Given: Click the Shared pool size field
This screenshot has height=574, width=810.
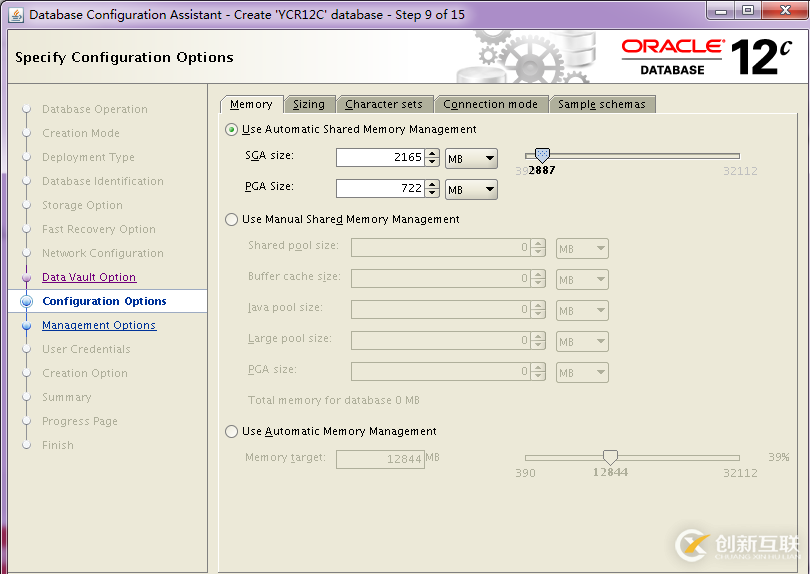Looking at the screenshot, I should (441, 248).
